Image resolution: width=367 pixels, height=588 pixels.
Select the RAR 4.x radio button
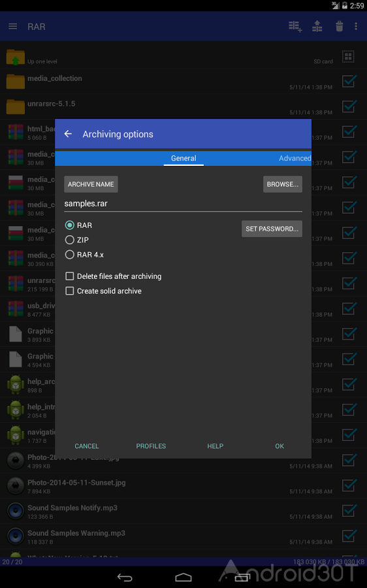coord(70,255)
